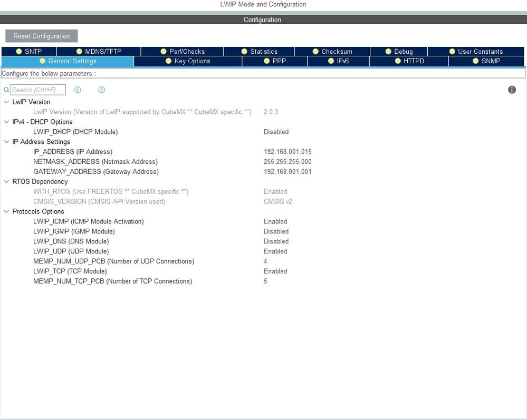
Task: Select the IP_ADDRESS (IP Address) row label
Action: click(73, 152)
